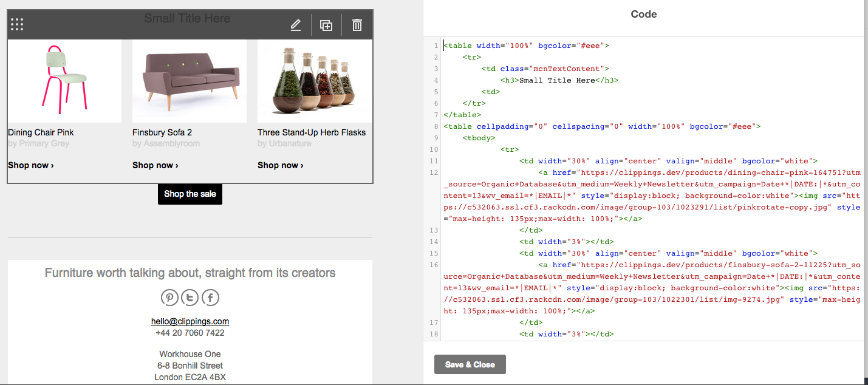Open the Twitter social icon
Screen dimensions: 868x385
click(x=190, y=298)
